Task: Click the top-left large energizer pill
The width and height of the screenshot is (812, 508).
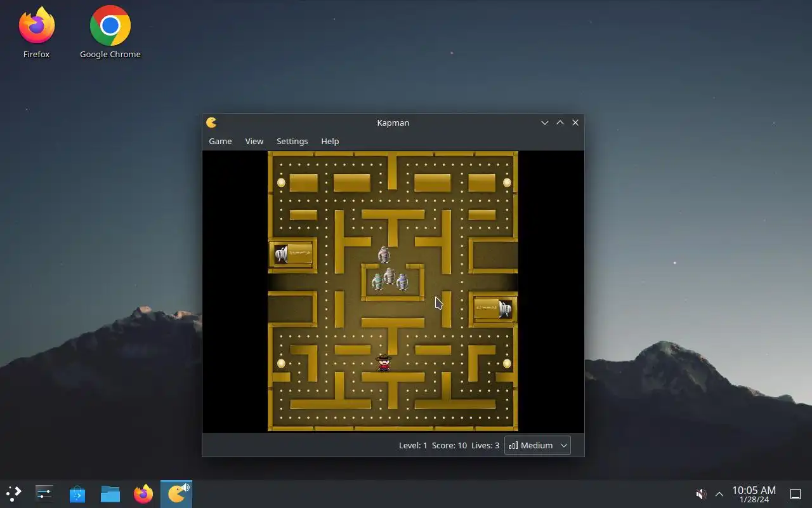Action: tap(281, 183)
